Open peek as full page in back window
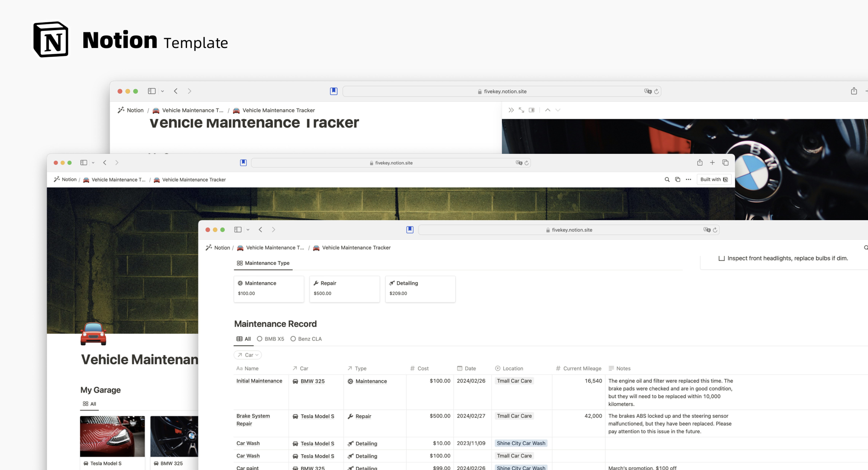Screen dimensions: 868x470 point(521,110)
